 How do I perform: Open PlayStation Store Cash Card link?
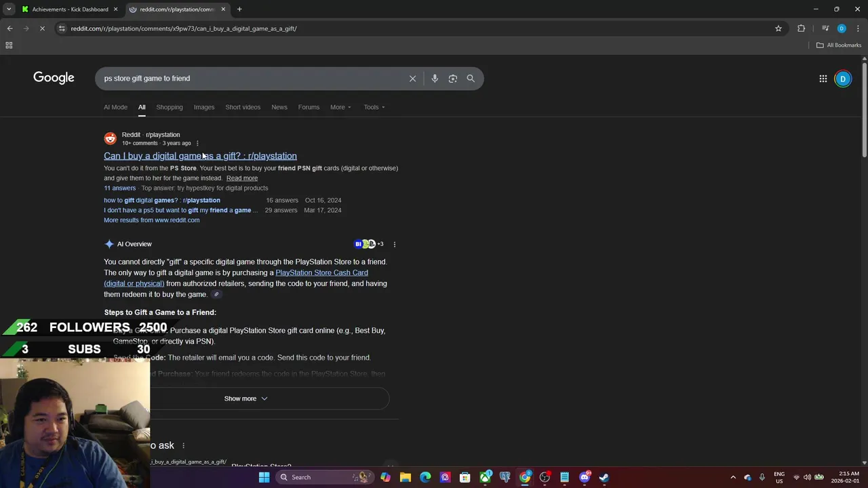click(x=236, y=278)
